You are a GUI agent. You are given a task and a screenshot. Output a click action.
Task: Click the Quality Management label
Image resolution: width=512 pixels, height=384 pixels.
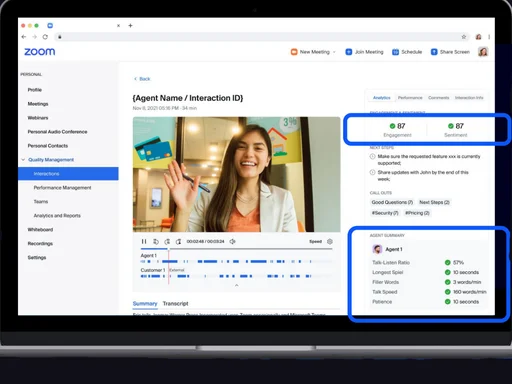point(51,160)
